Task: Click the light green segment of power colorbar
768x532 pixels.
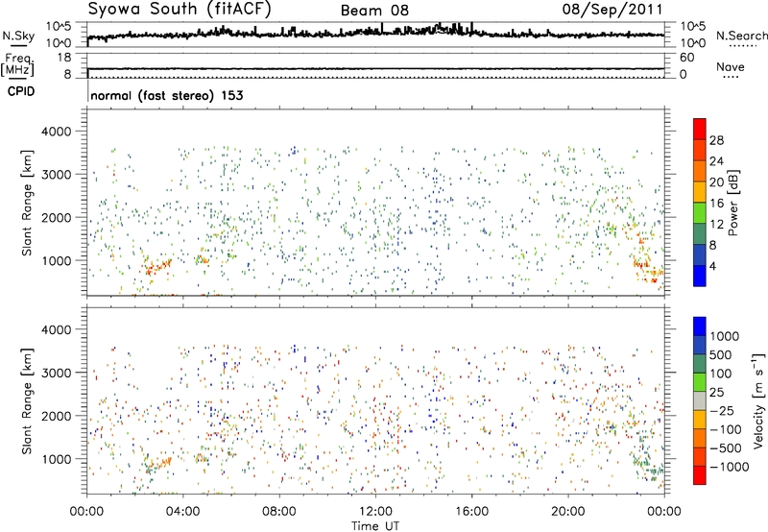Action: pyautogui.click(x=700, y=213)
